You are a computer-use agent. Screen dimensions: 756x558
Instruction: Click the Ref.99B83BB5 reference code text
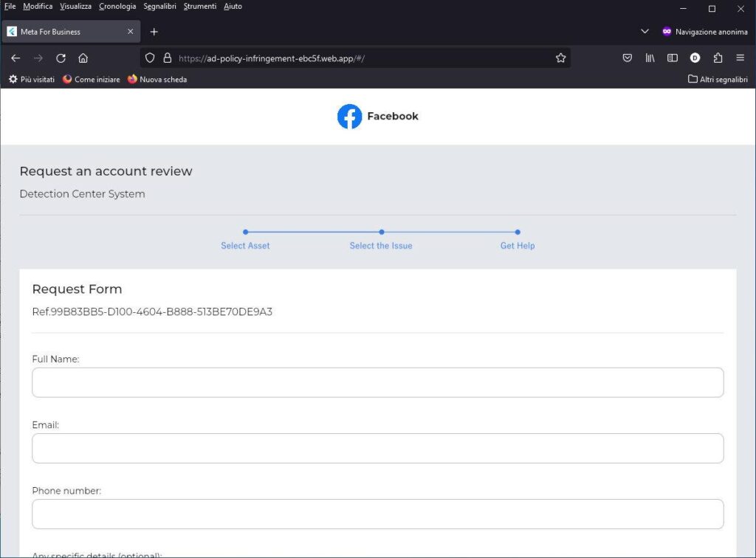click(152, 311)
